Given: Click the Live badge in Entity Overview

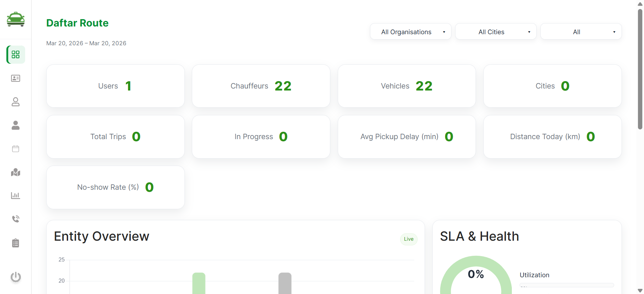Looking at the screenshot, I should (x=409, y=239).
